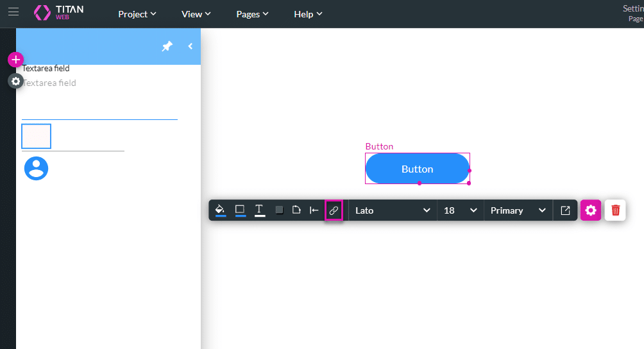Click the highlighted link chain icon
Screen dimensions: 644x349
coord(334,210)
